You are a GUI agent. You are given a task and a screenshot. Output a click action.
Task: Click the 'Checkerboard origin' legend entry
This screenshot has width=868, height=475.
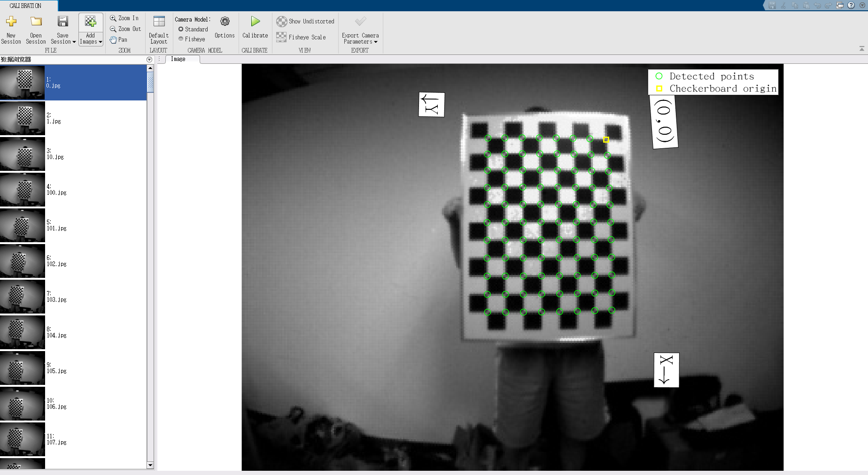(716, 88)
